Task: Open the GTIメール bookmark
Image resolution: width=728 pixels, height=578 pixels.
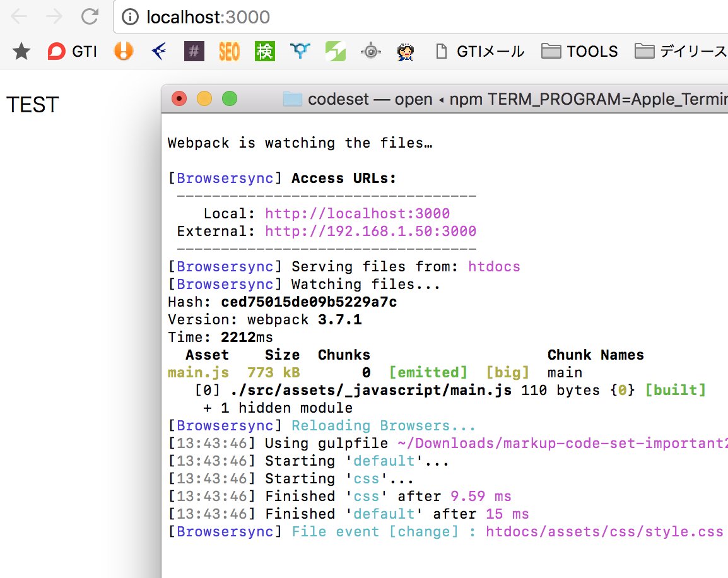Action: [481, 51]
